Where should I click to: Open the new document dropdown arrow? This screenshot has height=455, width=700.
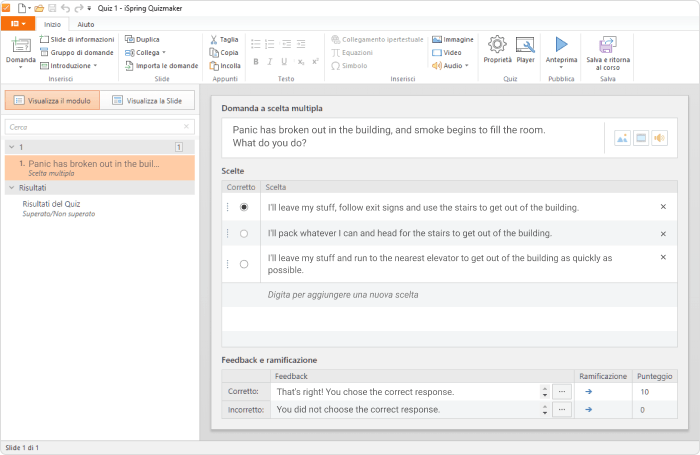29,8
